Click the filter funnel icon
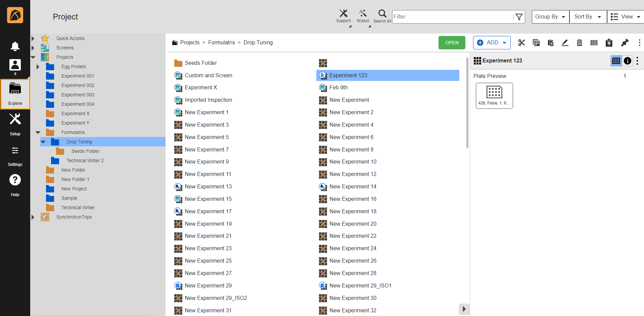This screenshot has height=316, width=644. click(x=519, y=17)
